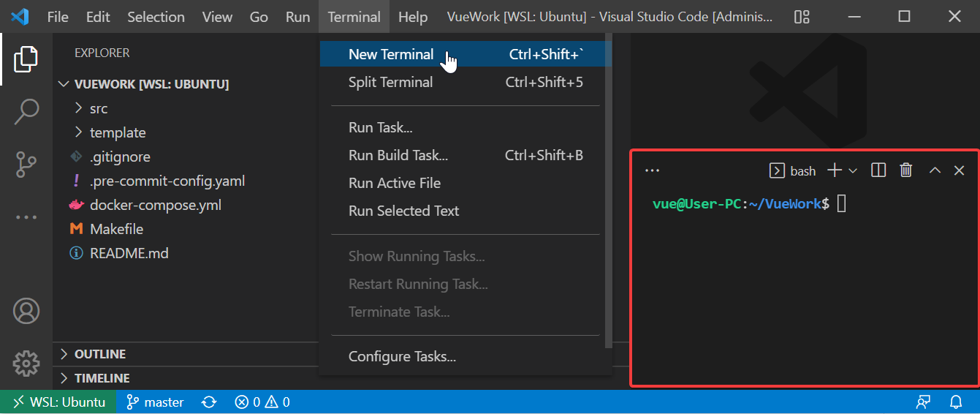Maximize the VS Code window

[x=904, y=16]
